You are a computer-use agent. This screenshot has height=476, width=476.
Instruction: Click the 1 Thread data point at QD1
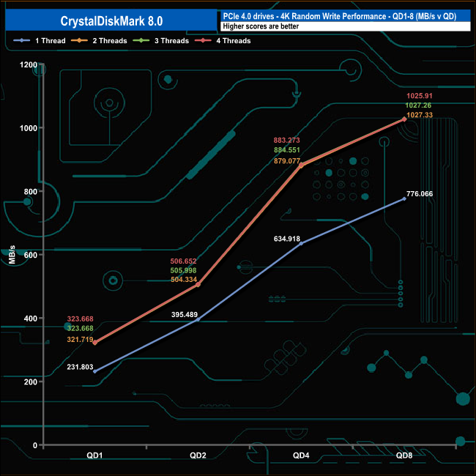tap(94, 371)
